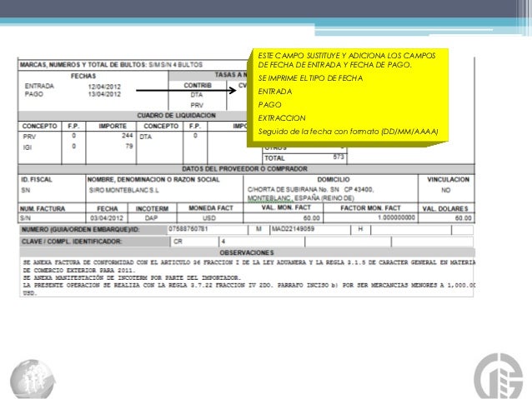This screenshot has height=399, width=532.
Task: Select the ENTRADA date 12/04/2012
Action: point(104,87)
